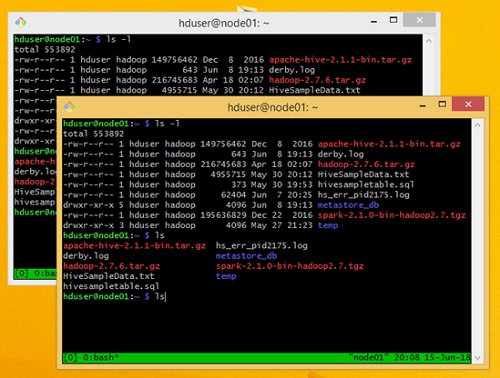Screen dimensions: 500x378
Task: Close the front hduser@node01 terminal window
Action: (x=468, y=104)
